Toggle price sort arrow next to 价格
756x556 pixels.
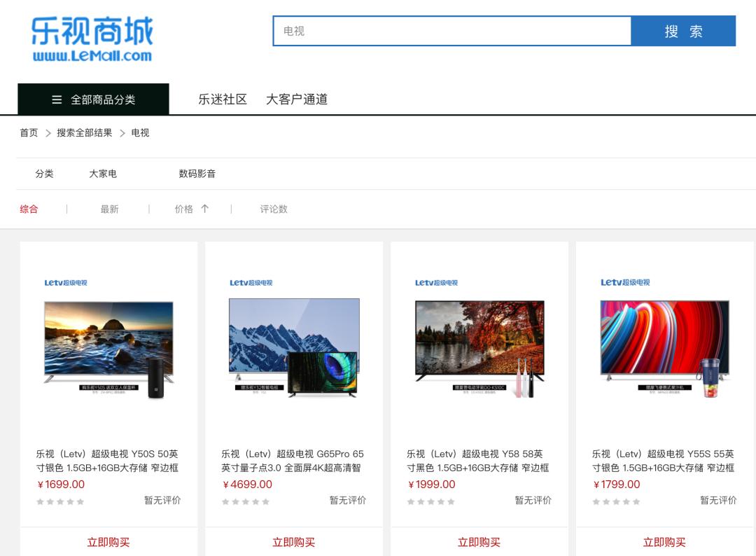204,209
